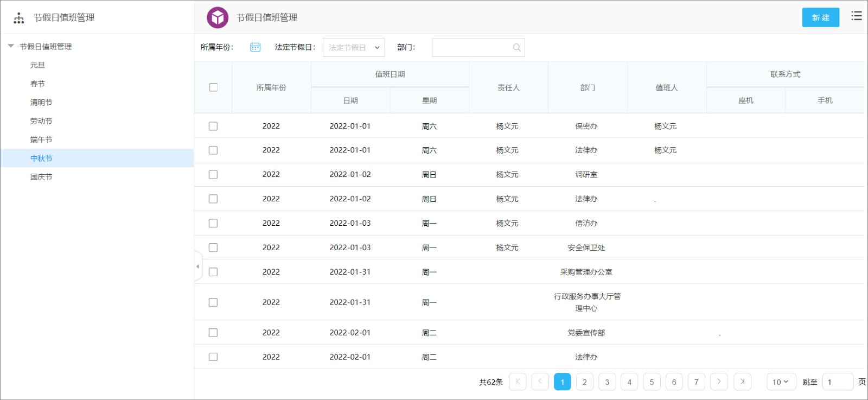Select 清明节 in the holiday tree

41,102
